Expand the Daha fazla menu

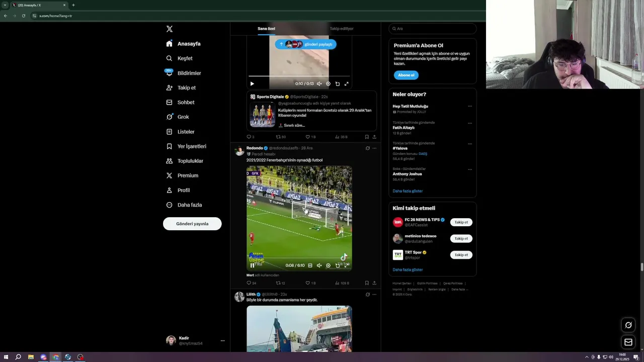coord(184,205)
